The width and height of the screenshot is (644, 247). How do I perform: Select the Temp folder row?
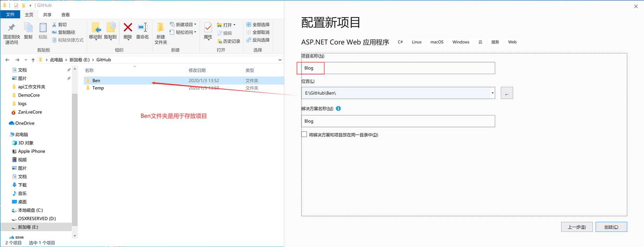tap(184, 88)
